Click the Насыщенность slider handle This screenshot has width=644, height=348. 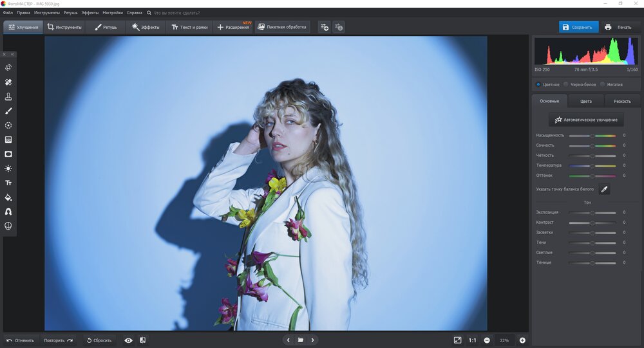(592, 136)
